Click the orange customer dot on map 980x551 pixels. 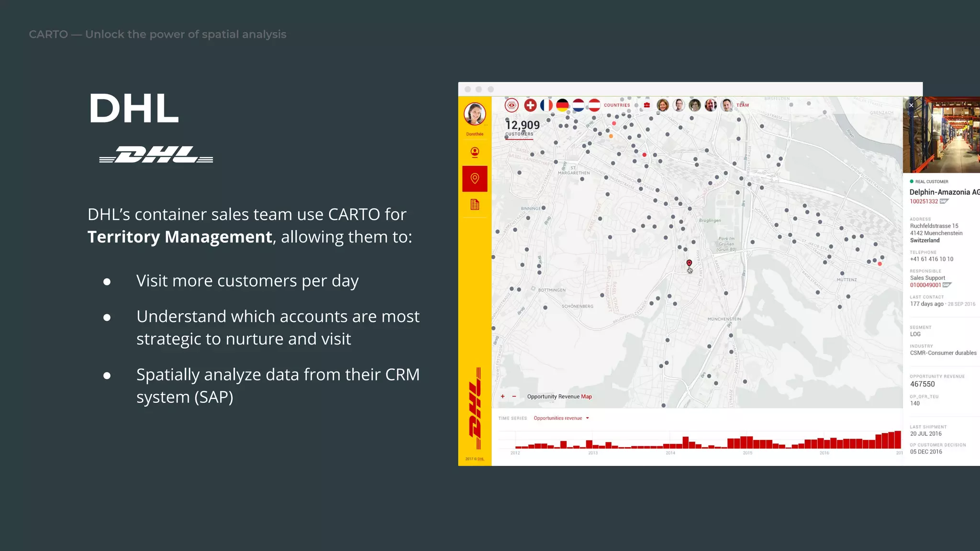point(611,136)
